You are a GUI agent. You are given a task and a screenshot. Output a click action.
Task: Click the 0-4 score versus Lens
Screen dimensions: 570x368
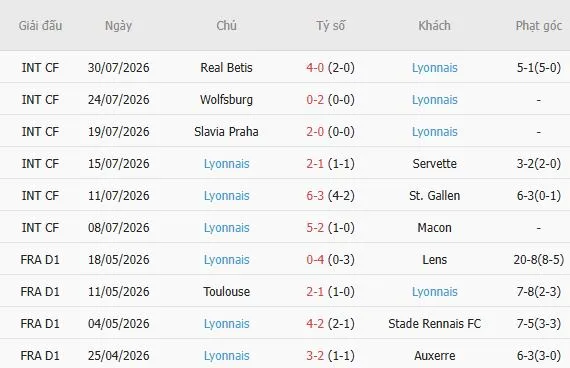pos(315,260)
